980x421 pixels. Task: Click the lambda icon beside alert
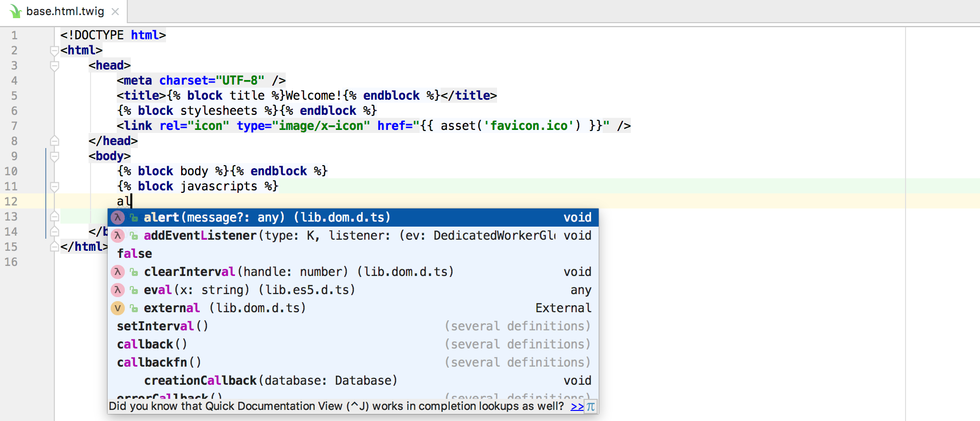(x=118, y=218)
